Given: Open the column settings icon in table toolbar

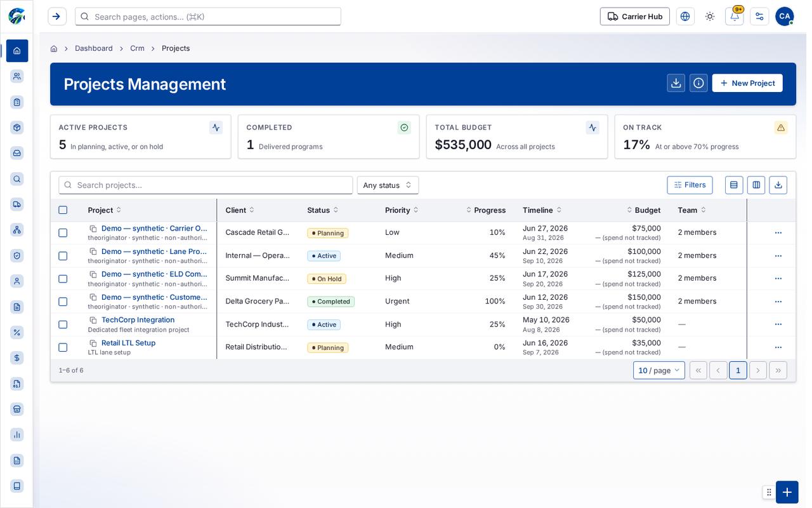Looking at the screenshot, I should coord(756,185).
